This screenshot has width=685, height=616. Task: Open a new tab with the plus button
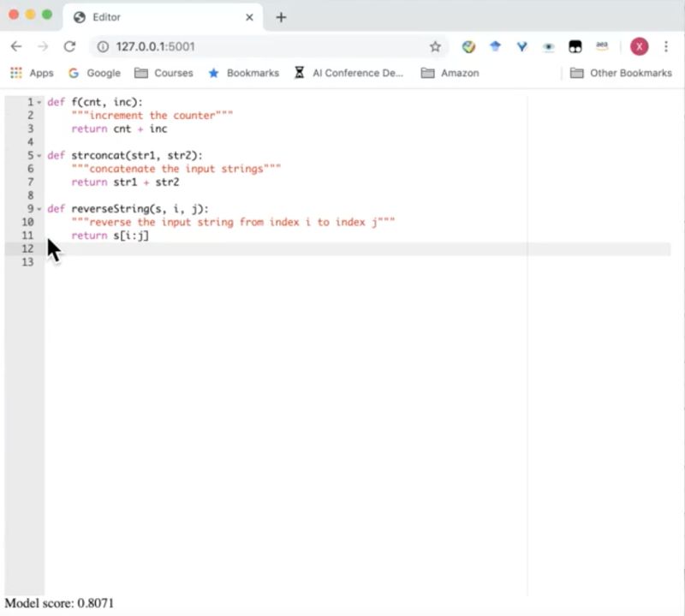[x=282, y=17]
